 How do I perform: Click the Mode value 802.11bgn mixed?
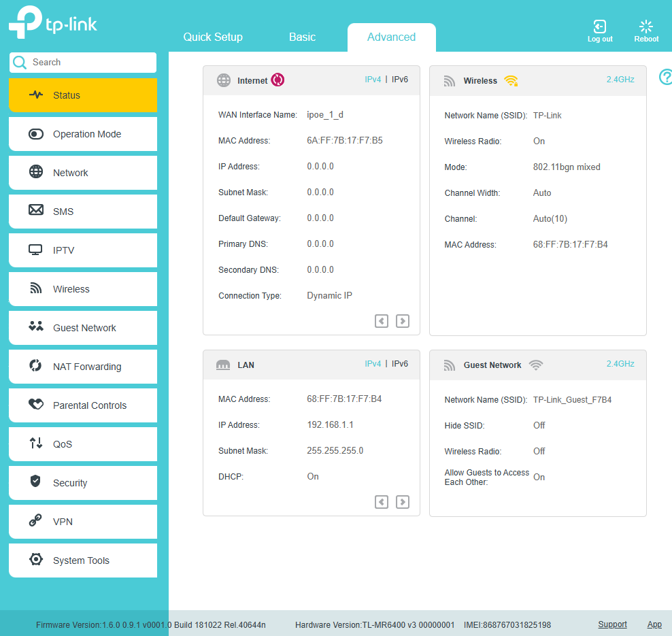(567, 167)
